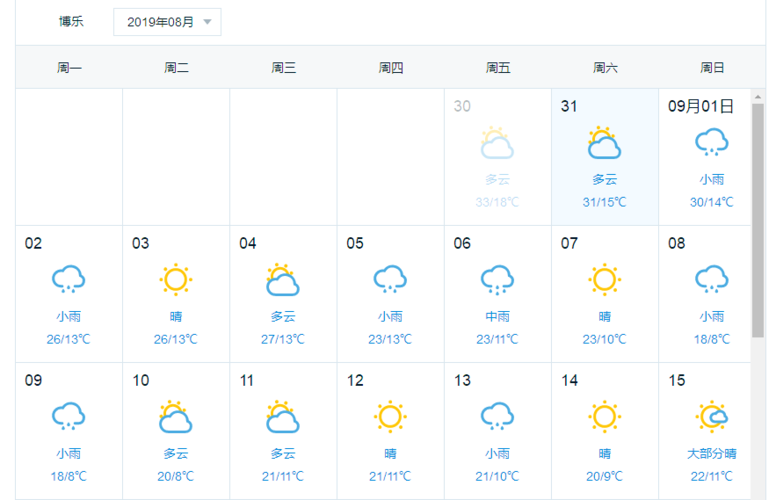Click the 周四 column header

[390, 67]
